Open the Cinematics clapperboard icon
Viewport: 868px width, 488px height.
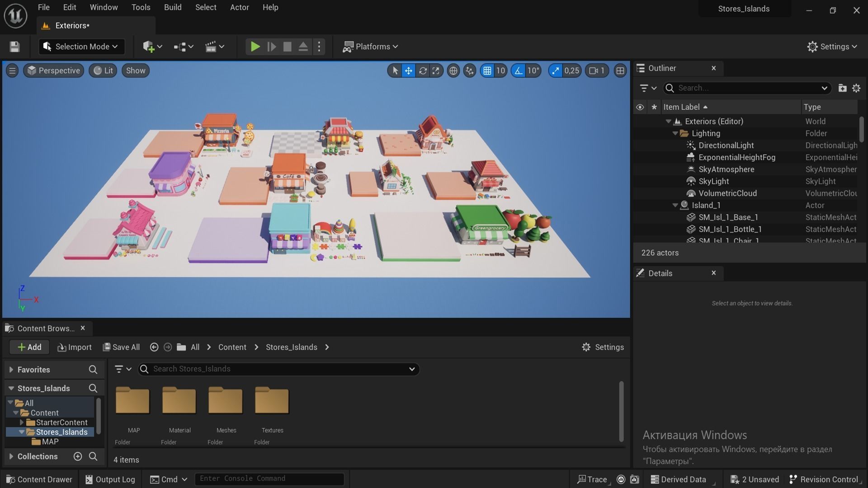(215, 47)
